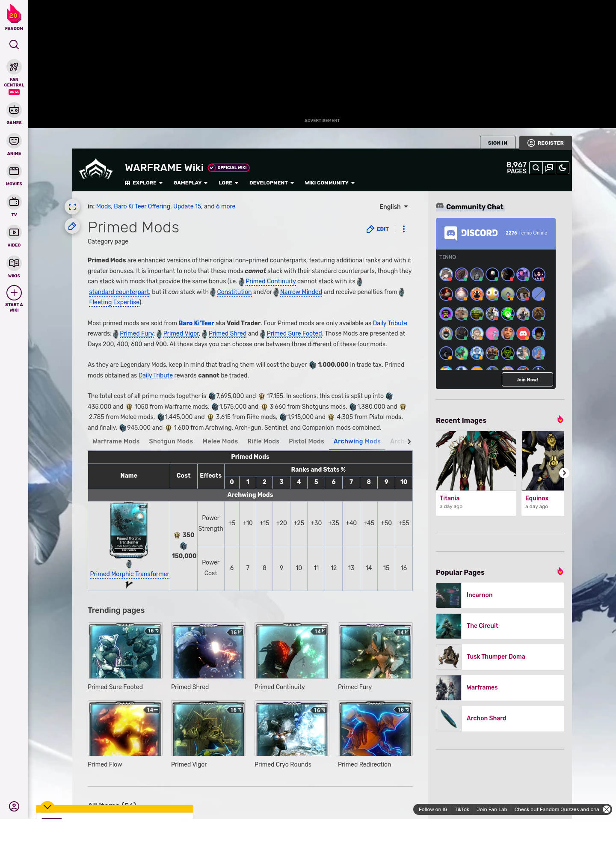Click the Start a Wiki plus icon
This screenshot has height=856, width=616.
coord(14,293)
